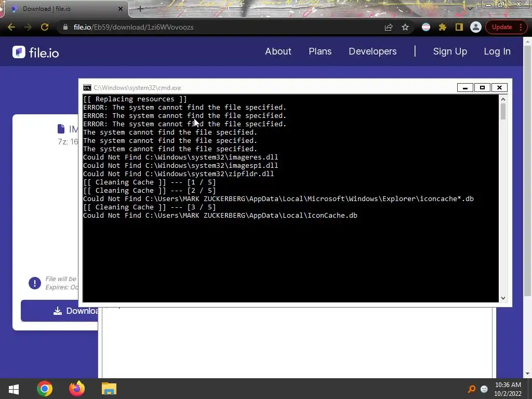Screen dimensions: 532x399
Task: Click the browser page scrollbar down arrow
Action: tap(527, 374)
